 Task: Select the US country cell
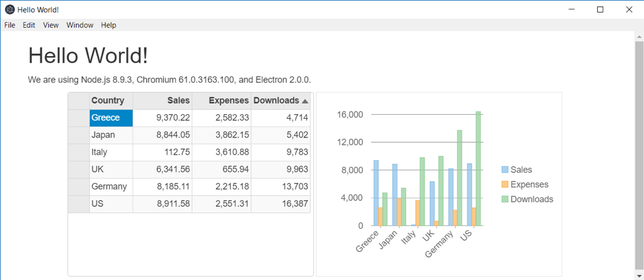[x=111, y=204]
